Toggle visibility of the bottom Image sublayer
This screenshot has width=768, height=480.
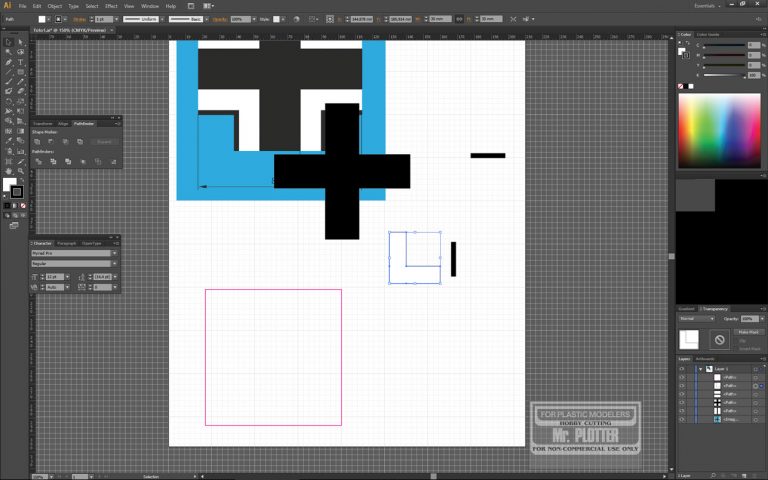(682, 420)
